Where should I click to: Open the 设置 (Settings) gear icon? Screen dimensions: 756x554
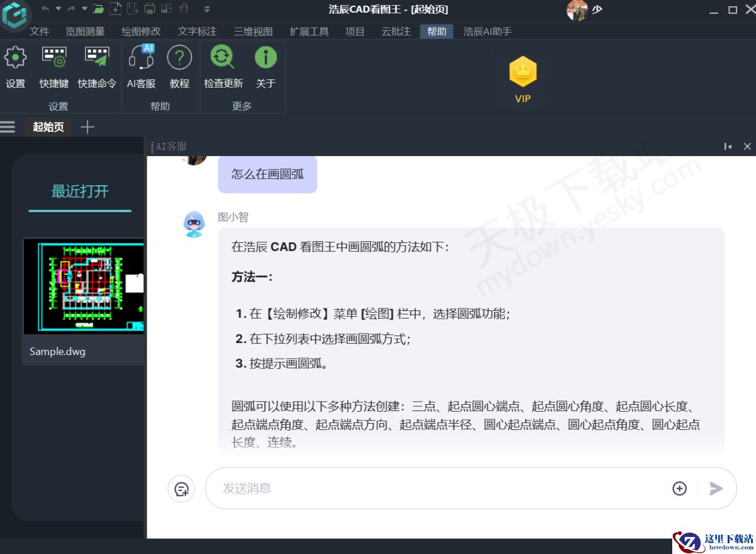[x=15, y=57]
